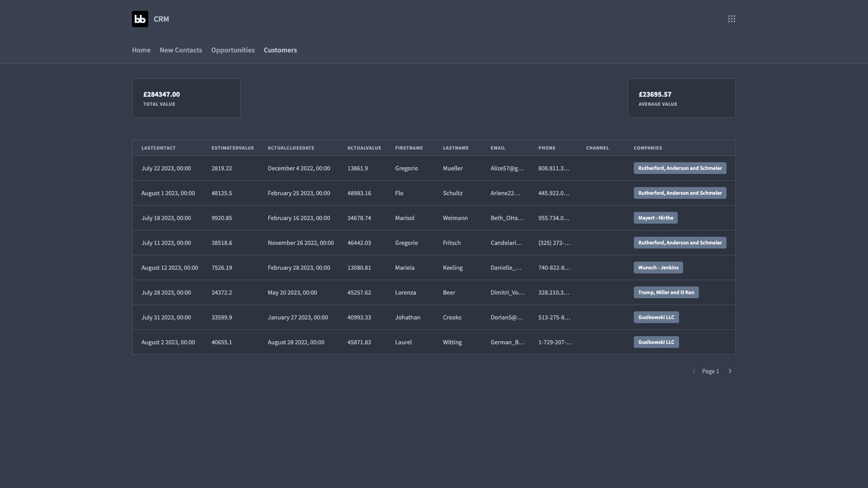The width and height of the screenshot is (868, 488).
Task: Open the apps grid menu icon
Action: [731, 19]
